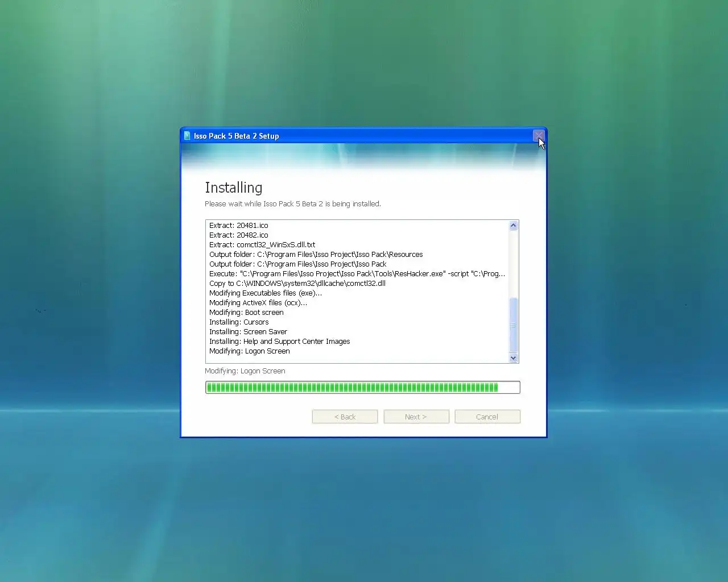Select log line 'Extract: 20482.ico'

[239, 235]
